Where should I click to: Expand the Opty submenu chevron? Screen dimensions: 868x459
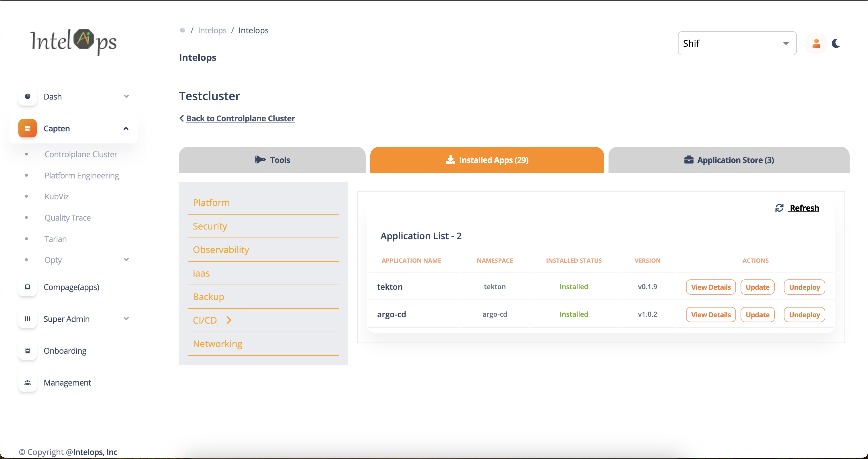click(x=126, y=260)
